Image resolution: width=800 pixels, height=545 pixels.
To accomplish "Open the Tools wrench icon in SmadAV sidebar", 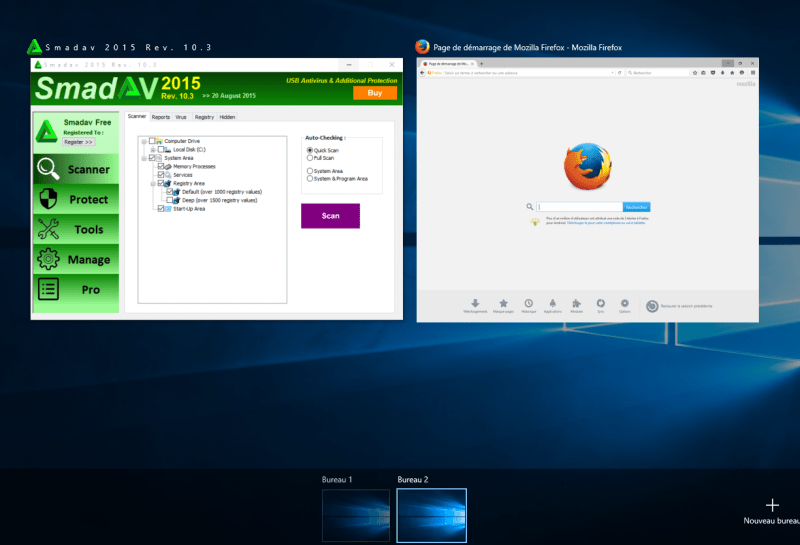I will [x=48, y=229].
